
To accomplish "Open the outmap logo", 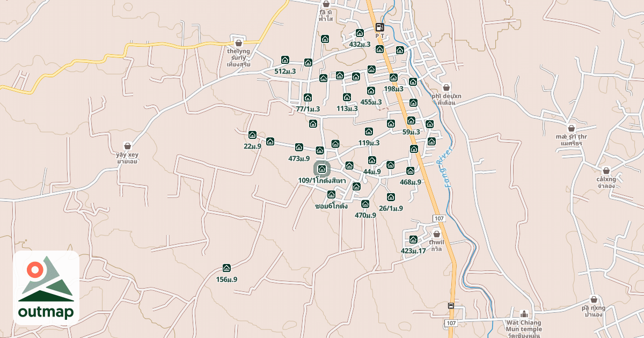I will (x=46, y=288).
